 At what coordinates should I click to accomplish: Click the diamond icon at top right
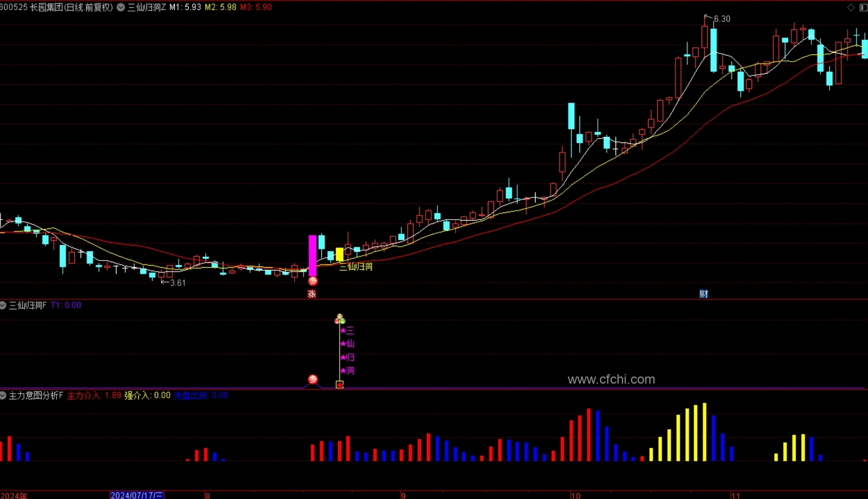(851, 7)
